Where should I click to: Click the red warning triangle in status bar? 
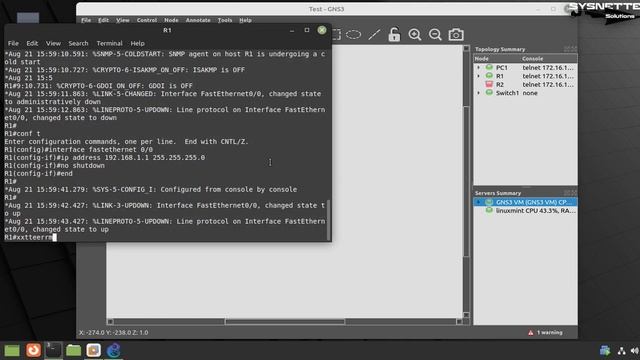coord(531,333)
